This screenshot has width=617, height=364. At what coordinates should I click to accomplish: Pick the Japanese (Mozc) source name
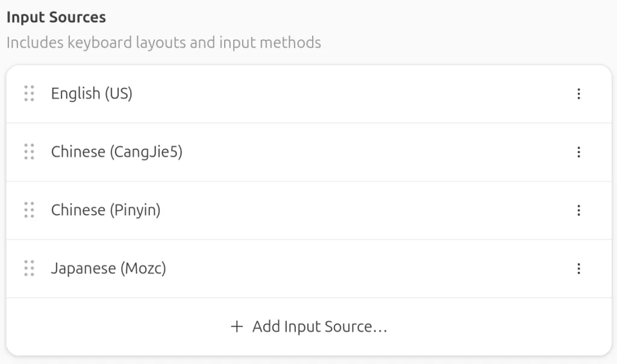pos(108,268)
